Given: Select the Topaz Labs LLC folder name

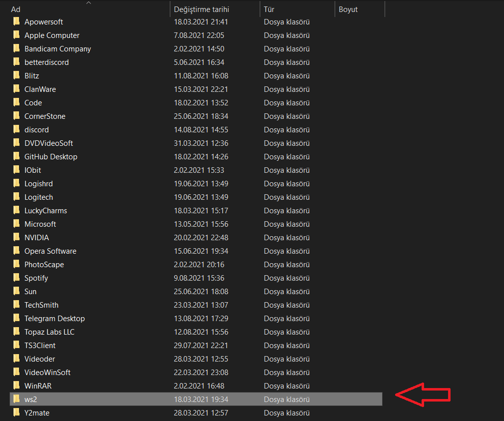Looking at the screenshot, I should [x=49, y=332].
